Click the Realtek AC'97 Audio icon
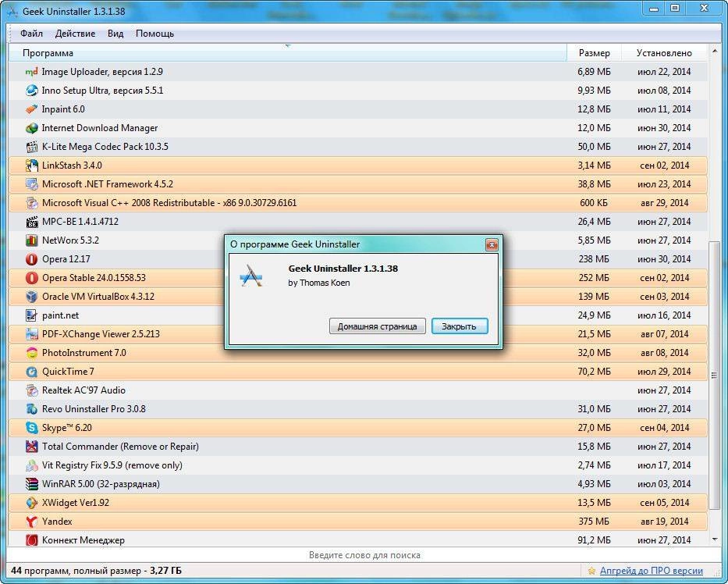 [31, 390]
